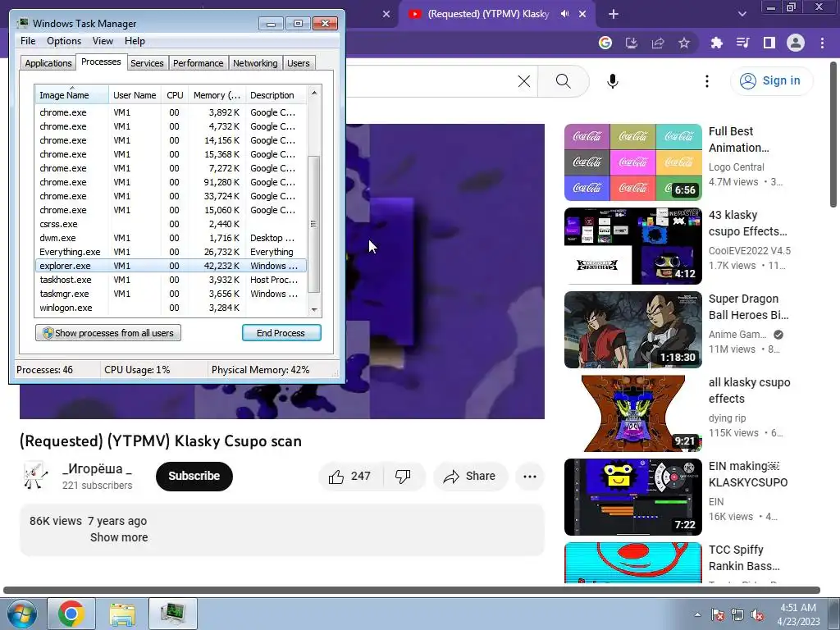
Task: Clear the YouTube search box with X
Action: (524, 81)
